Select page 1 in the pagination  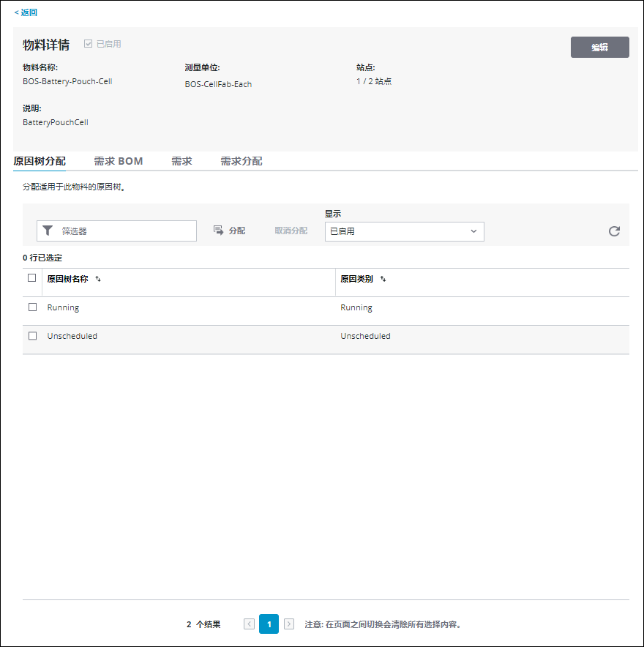[x=269, y=624]
